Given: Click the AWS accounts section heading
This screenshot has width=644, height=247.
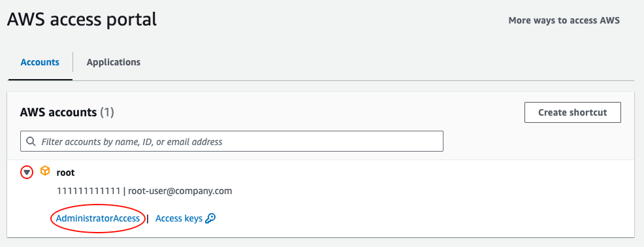Looking at the screenshot, I should (x=58, y=112).
